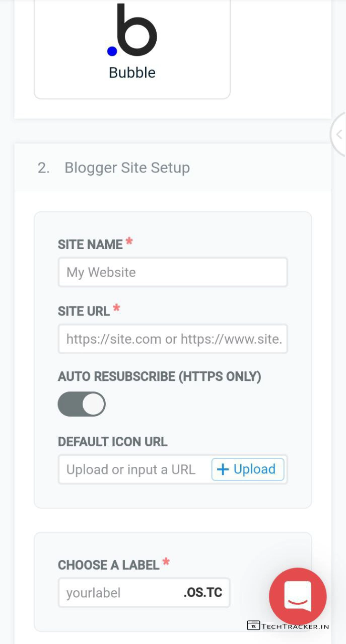Click the AUTO RESUBSCRIBE (HTTPS ONLY) label
The height and width of the screenshot is (644, 346).
159,376
